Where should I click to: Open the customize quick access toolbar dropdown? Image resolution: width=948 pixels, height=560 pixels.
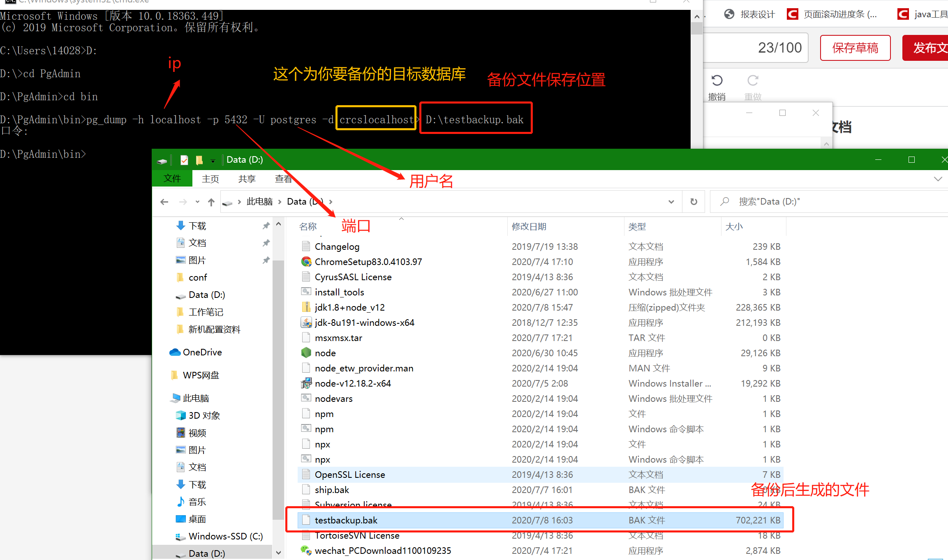213,161
